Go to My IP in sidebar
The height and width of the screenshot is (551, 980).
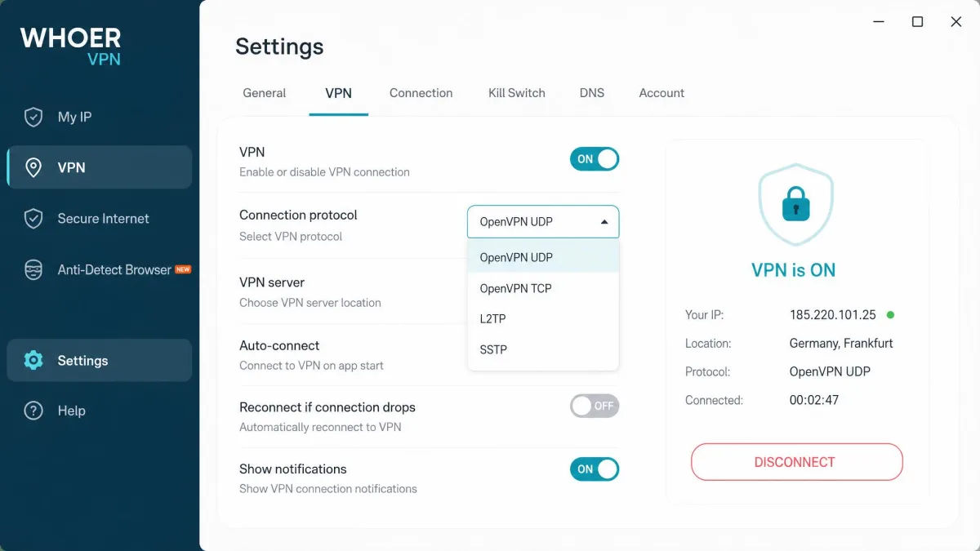point(100,117)
